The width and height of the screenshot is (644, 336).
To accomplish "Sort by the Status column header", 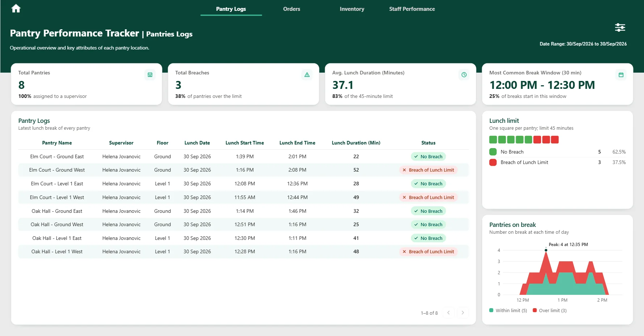I will point(428,143).
